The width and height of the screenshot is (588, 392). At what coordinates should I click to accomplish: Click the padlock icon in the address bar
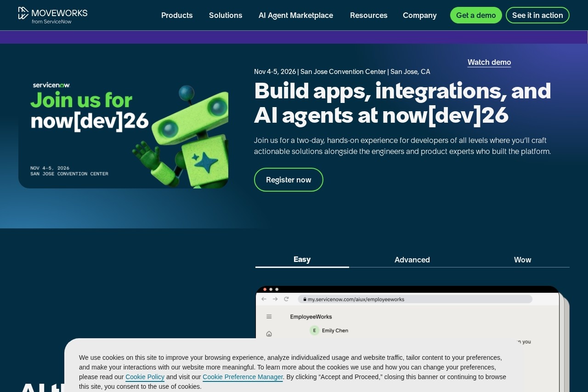305,299
